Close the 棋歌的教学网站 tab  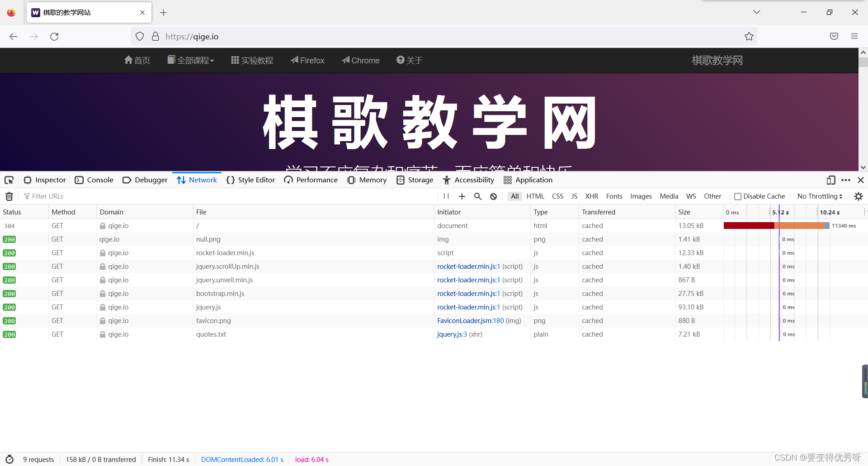pyautogui.click(x=142, y=13)
